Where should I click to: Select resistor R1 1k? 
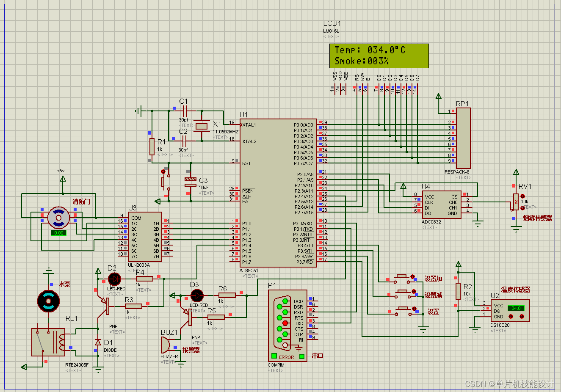pyautogui.click(x=152, y=146)
